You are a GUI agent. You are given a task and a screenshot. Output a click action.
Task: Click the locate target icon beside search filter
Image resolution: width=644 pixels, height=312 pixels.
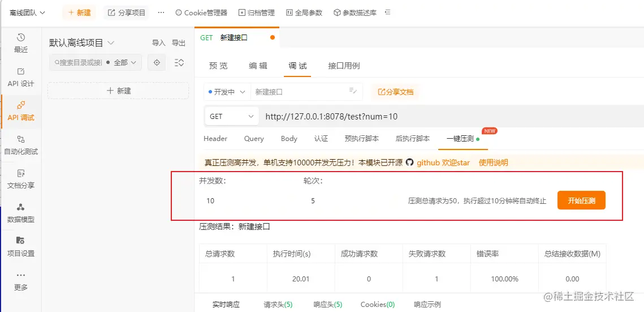157,62
